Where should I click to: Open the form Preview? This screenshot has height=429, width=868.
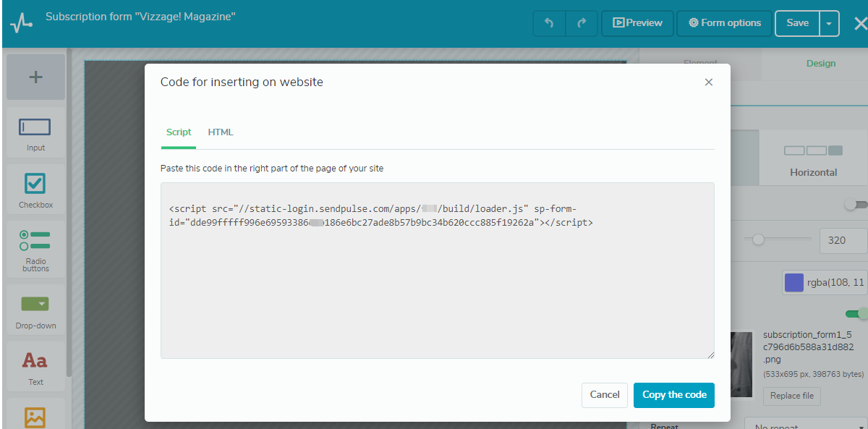pyautogui.click(x=637, y=23)
